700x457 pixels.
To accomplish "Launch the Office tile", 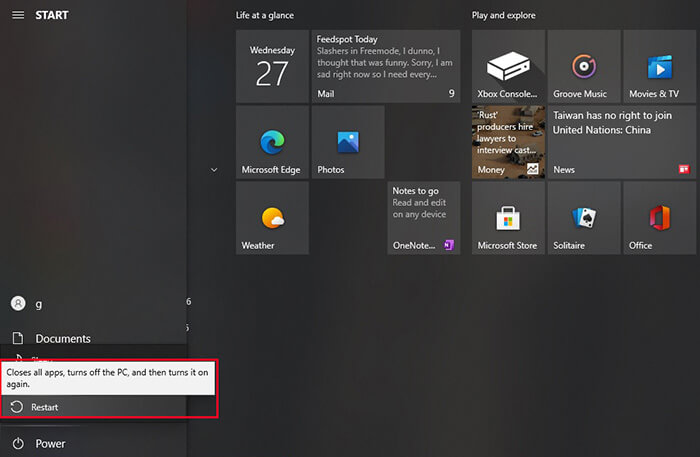I will (659, 218).
